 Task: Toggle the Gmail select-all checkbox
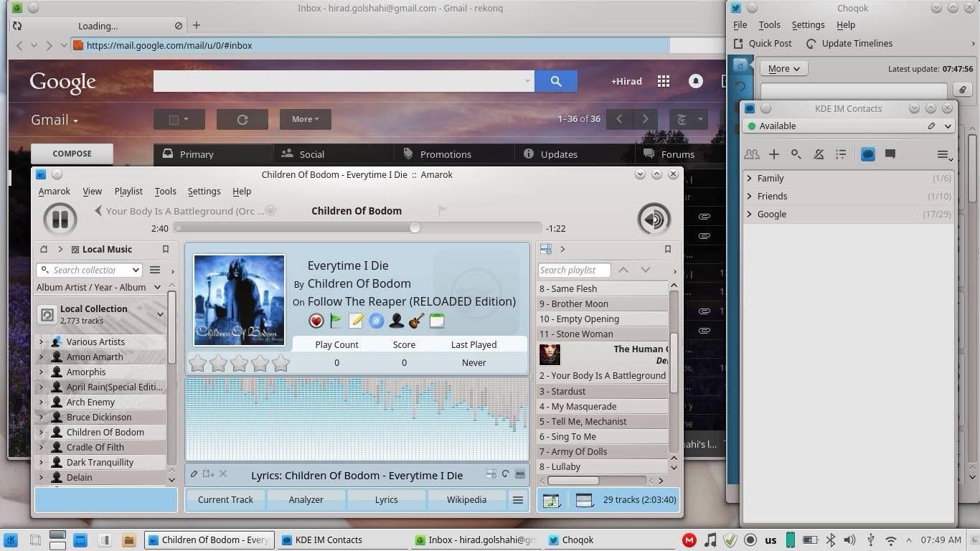coord(174,119)
